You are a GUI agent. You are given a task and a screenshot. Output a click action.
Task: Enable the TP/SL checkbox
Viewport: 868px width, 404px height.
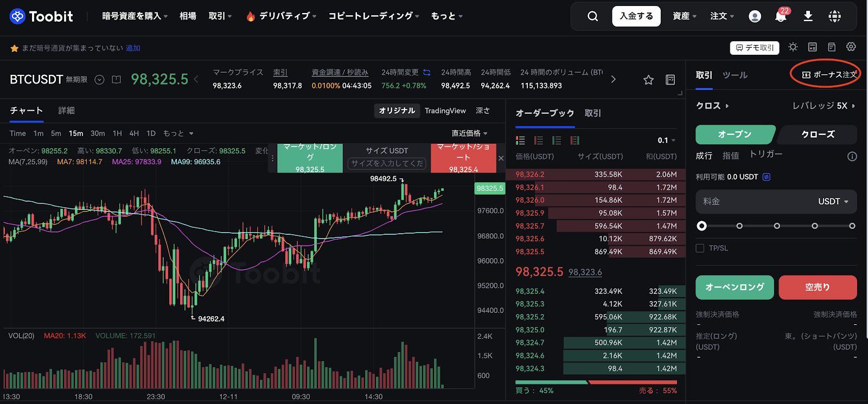pos(700,248)
